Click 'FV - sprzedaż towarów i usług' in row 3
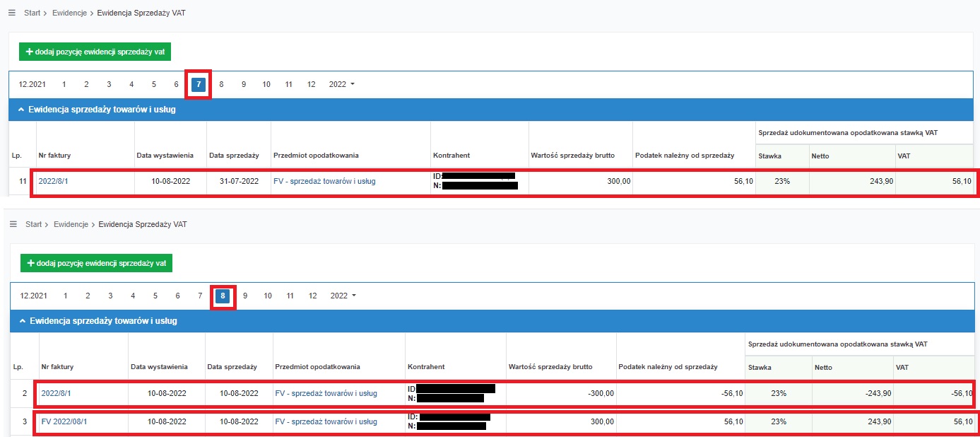Screen dimensions: 980x437 326,421
